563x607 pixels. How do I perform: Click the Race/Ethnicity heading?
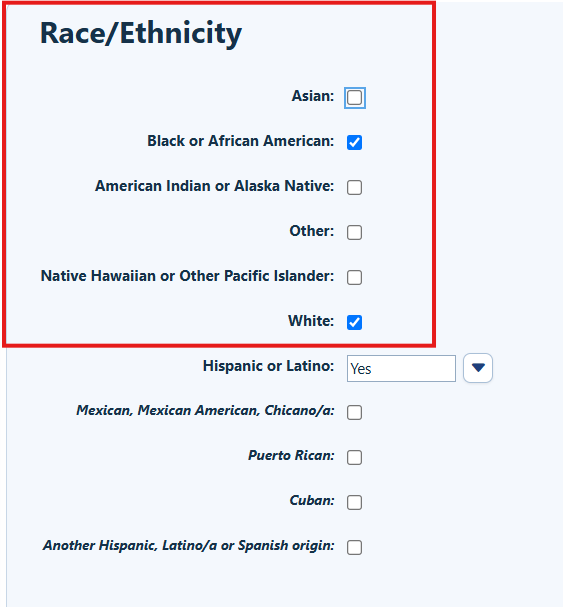pyautogui.click(x=141, y=34)
